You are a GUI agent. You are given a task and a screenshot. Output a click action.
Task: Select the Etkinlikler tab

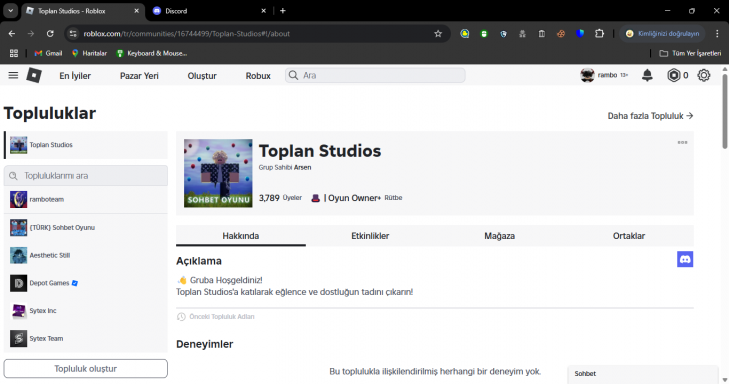point(370,236)
